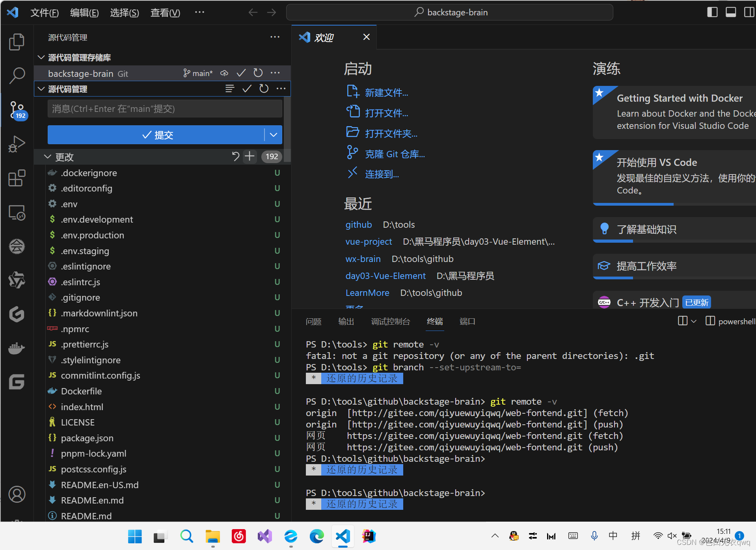756x550 pixels.
Task: Open Microsoft Edge from taskbar
Action: (317, 536)
